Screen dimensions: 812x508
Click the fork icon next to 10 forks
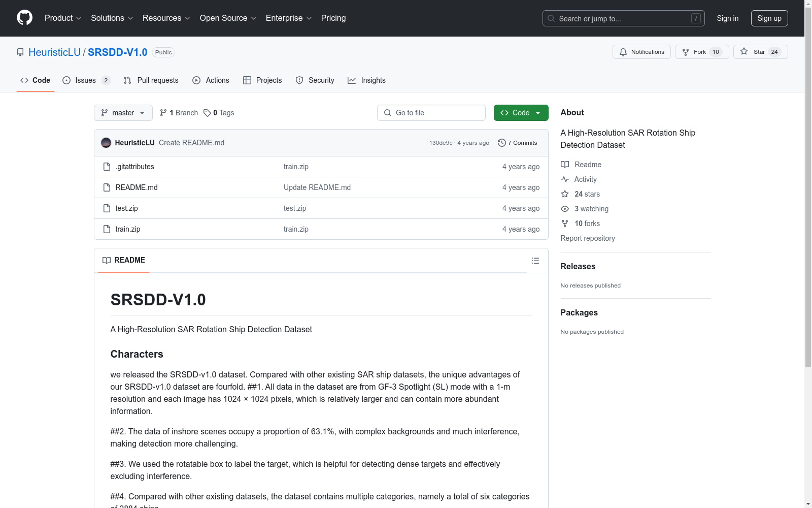click(x=565, y=224)
